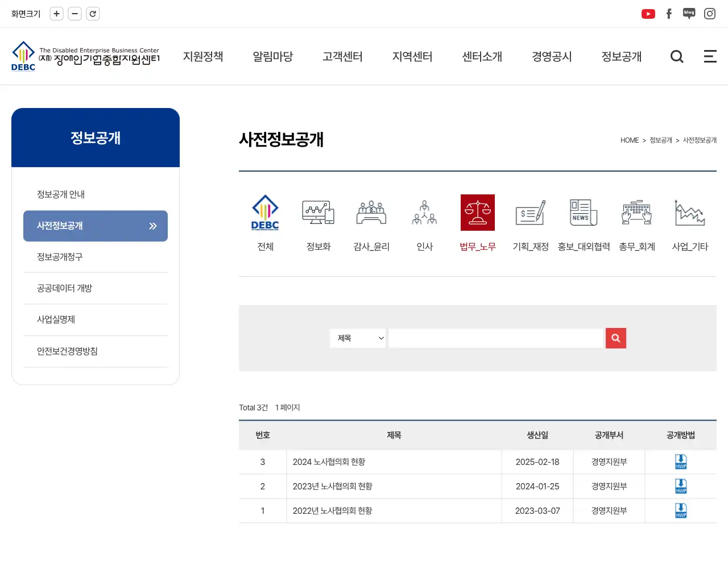Click 정보공개 in the breadcrumb
Image resolution: width=728 pixels, height=582 pixels.
661,140
